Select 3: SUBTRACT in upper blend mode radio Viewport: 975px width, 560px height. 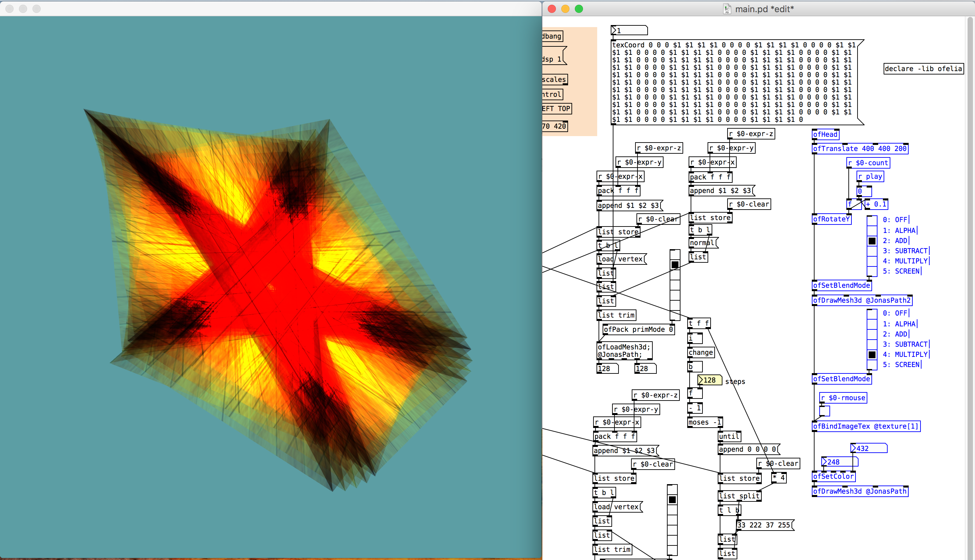(872, 251)
